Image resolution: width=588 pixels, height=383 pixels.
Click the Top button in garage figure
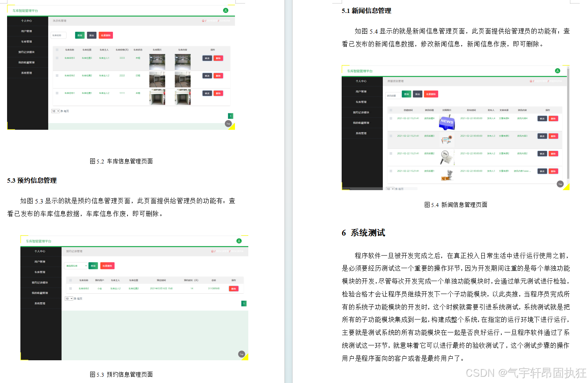pyautogui.click(x=228, y=123)
